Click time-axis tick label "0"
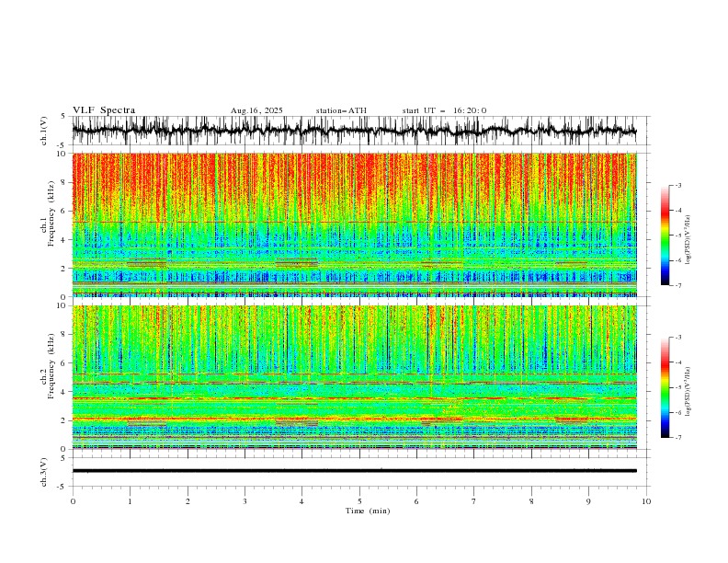This screenshot has width=728, height=563. 73,501
